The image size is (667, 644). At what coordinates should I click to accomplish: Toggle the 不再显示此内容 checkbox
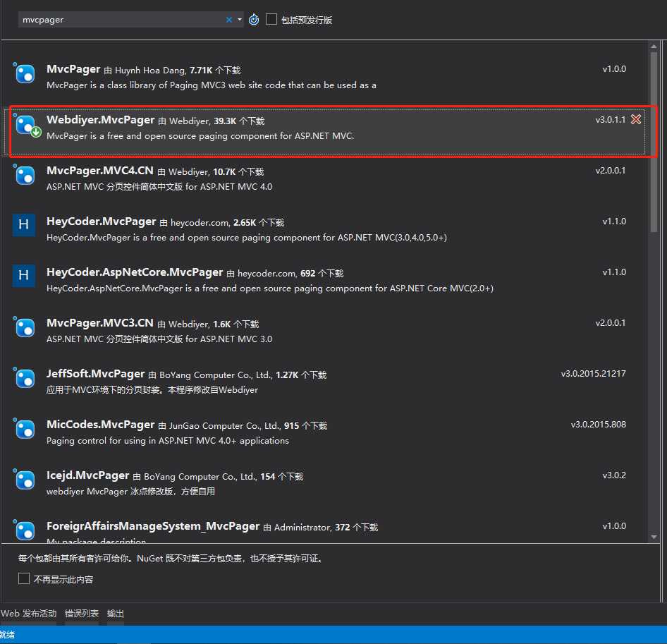tap(24, 578)
